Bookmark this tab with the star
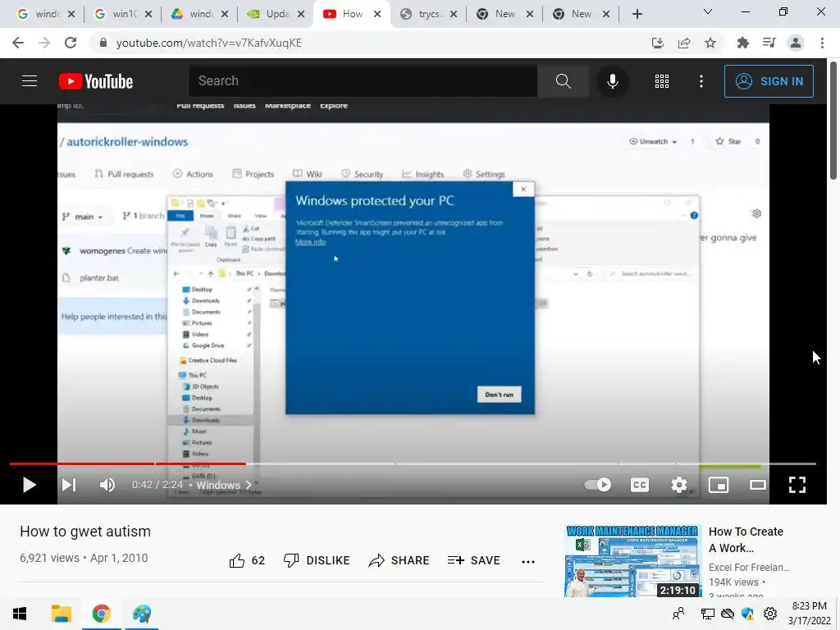 click(710, 43)
